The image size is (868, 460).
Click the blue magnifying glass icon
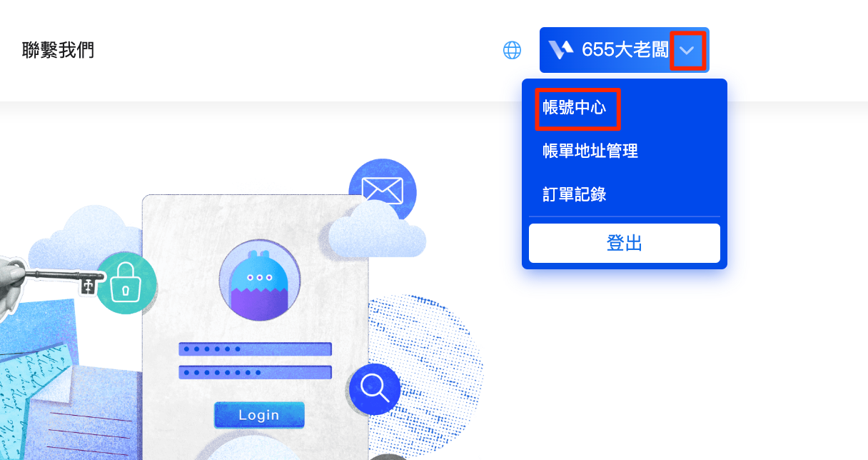(x=375, y=389)
